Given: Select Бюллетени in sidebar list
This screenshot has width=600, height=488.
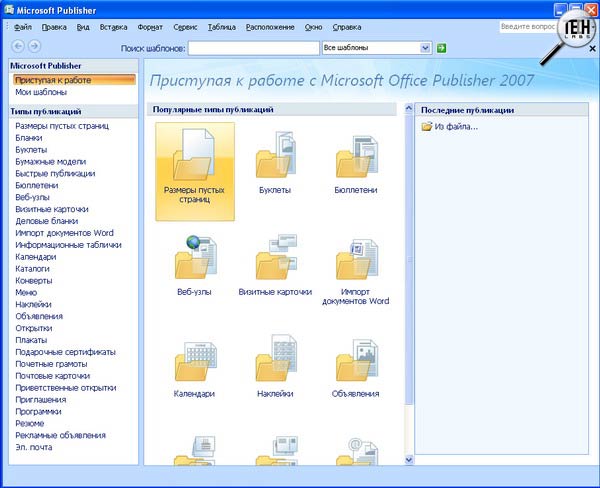Looking at the screenshot, I should tap(37, 185).
